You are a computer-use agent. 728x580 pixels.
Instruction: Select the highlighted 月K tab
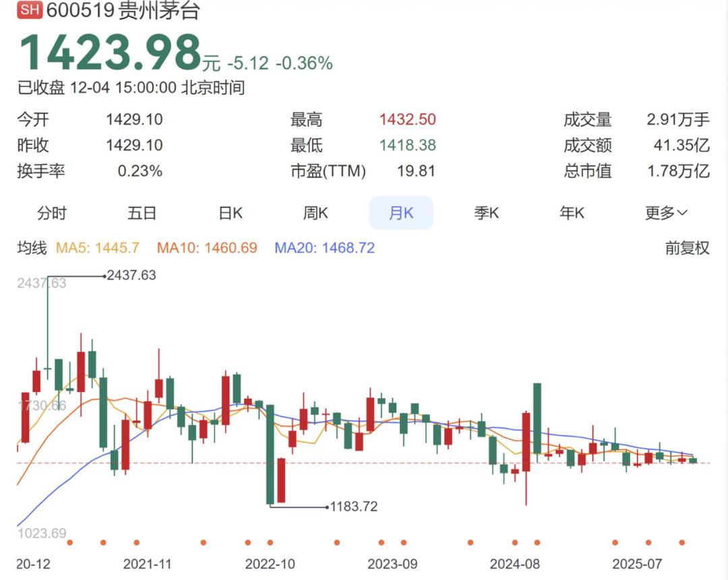(x=401, y=214)
